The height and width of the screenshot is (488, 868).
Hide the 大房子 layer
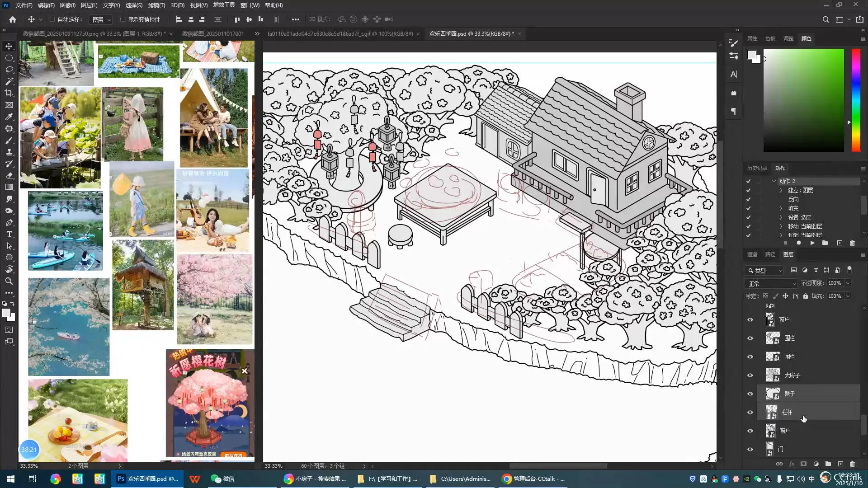(x=750, y=375)
